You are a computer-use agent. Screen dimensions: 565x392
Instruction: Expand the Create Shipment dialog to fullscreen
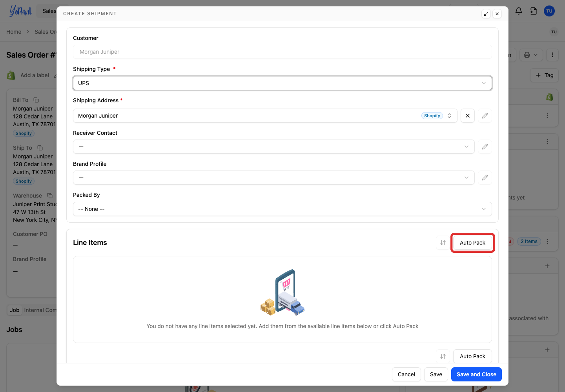click(486, 14)
